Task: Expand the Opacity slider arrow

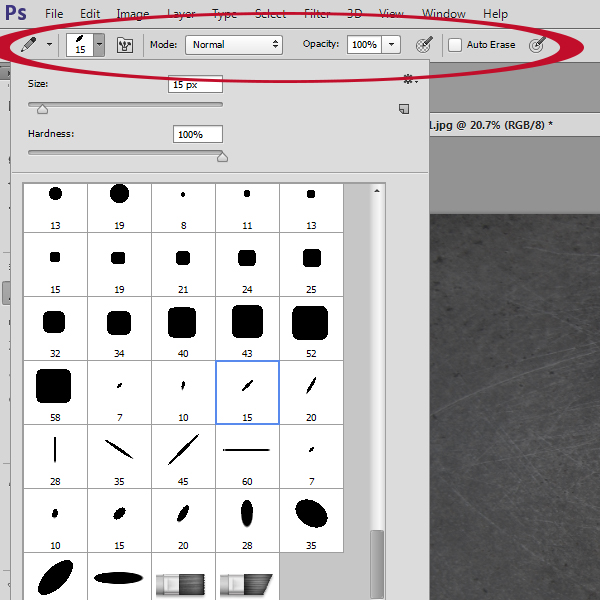Action: [391, 45]
